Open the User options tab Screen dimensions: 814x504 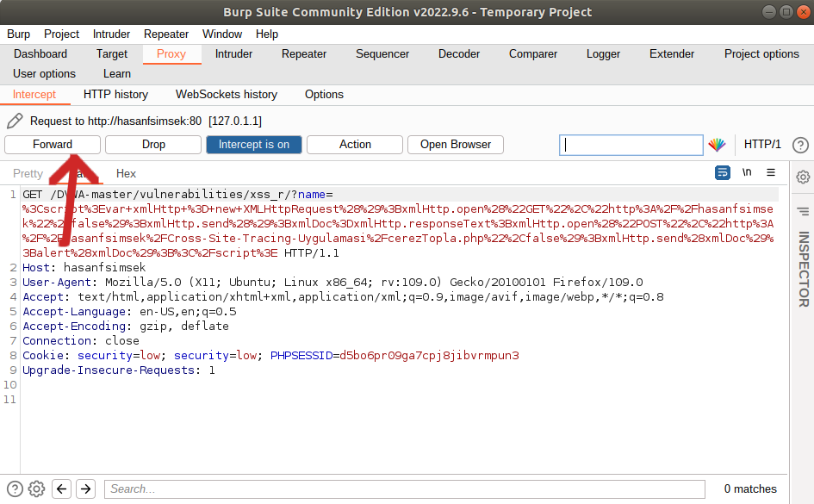44,74
